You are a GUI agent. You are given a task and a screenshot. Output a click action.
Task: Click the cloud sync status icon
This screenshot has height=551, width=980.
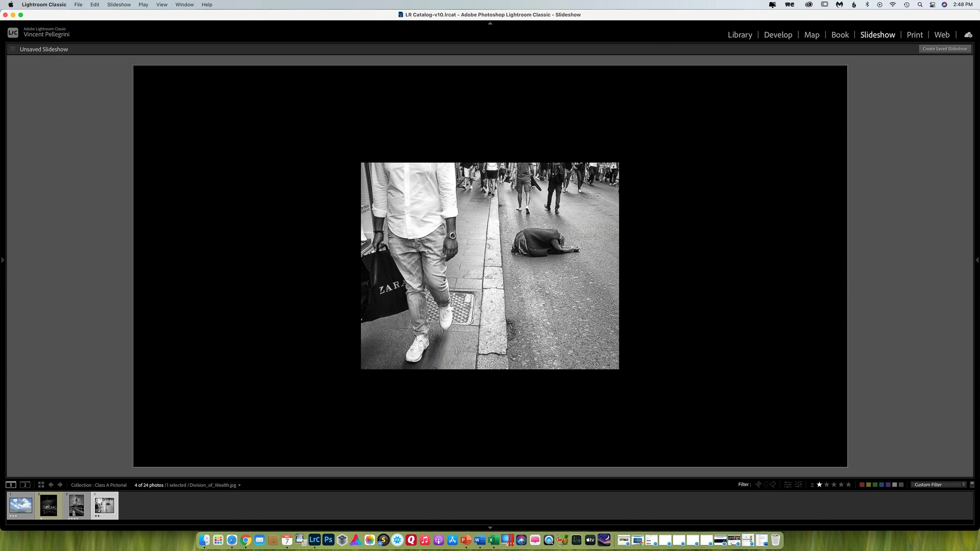968,35
